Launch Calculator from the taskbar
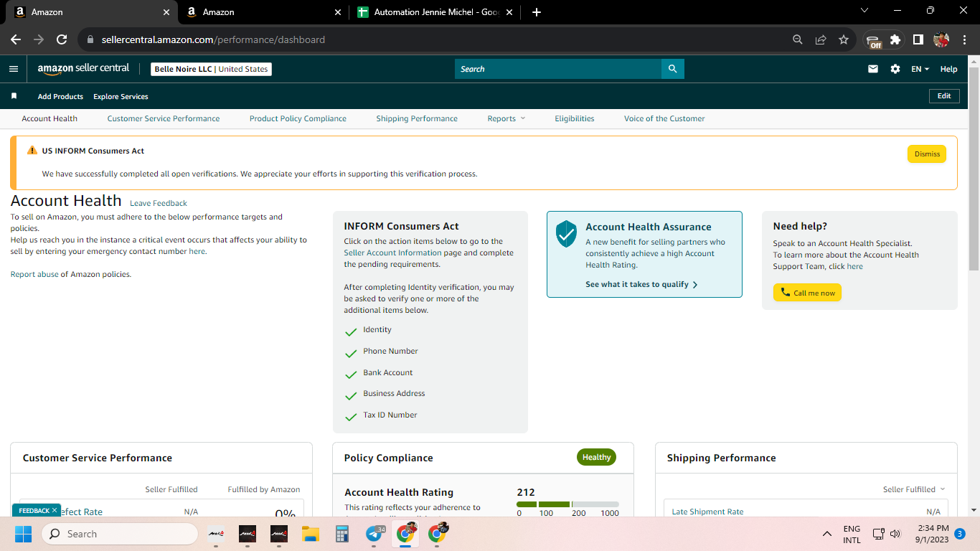The image size is (980, 551). point(342,534)
